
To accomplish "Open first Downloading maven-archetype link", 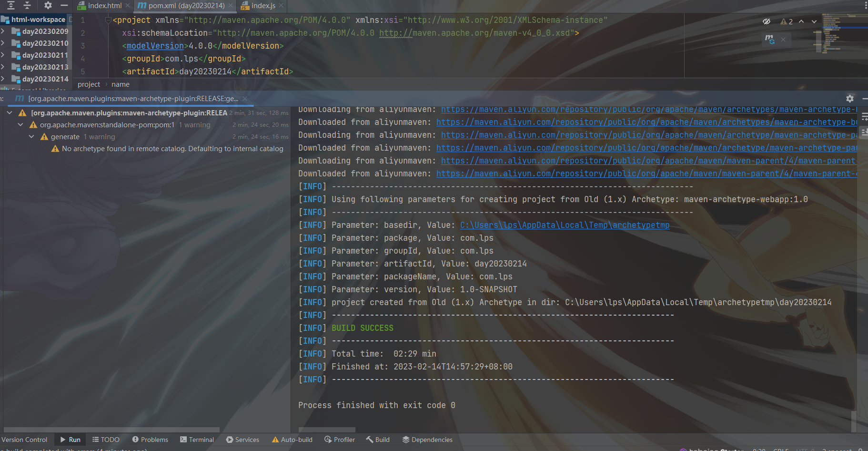I will [649, 110].
